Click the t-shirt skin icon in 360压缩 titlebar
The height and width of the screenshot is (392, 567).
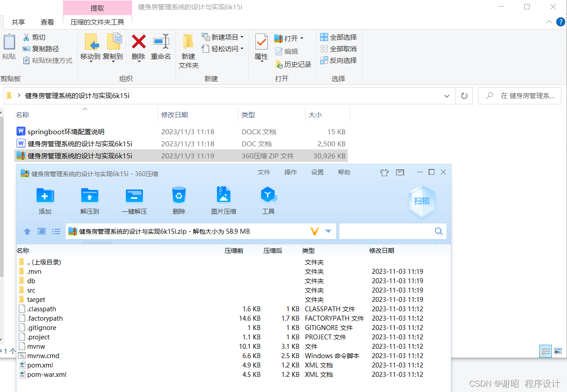(x=384, y=172)
